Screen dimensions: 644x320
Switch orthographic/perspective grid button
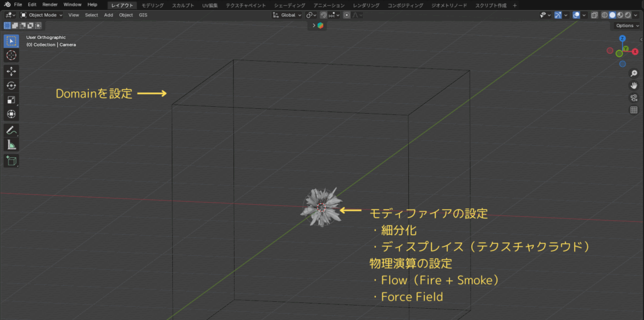tap(634, 109)
